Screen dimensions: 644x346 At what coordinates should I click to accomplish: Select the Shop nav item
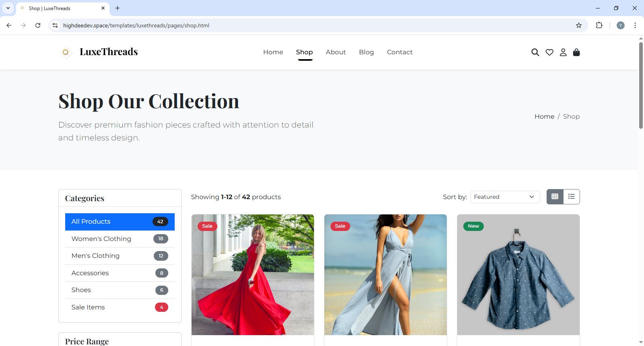(x=304, y=52)
